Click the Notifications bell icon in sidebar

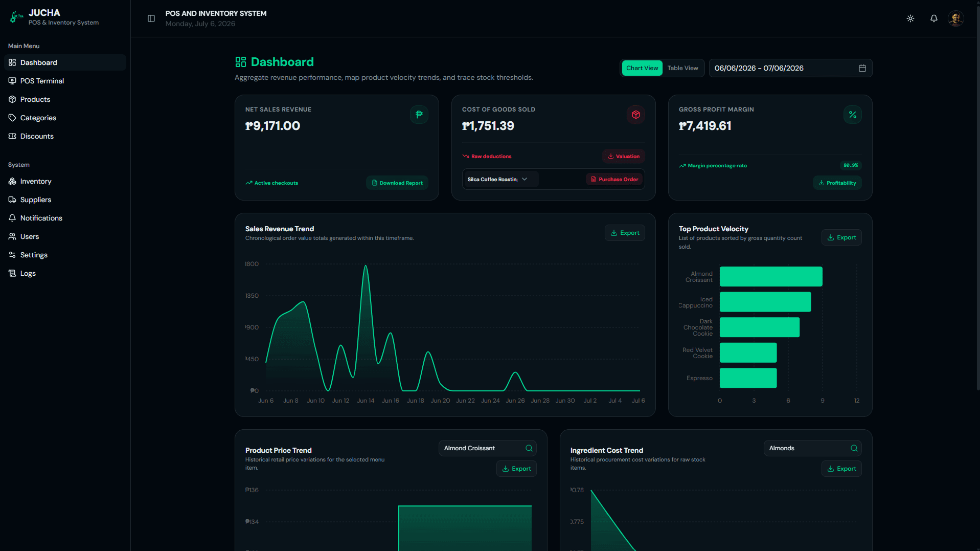(12, 218)
